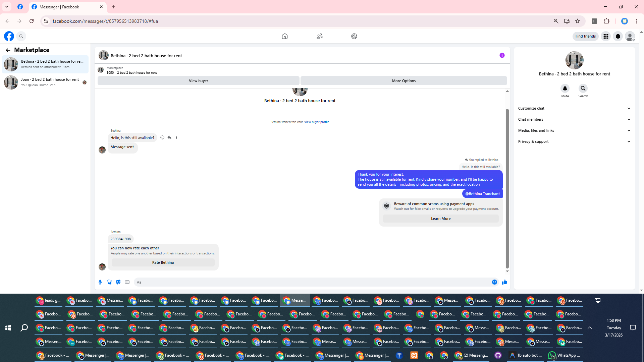Expand Media, files and links section
Viewport: 644px width, 362px height.
(x=574, y=130)
